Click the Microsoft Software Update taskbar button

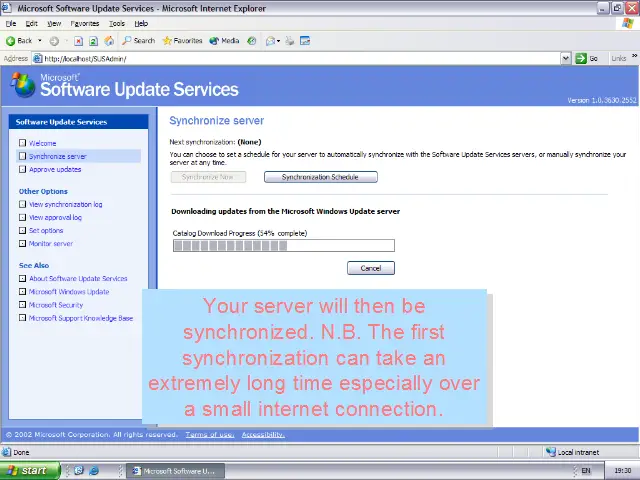(x=175, y=471)
